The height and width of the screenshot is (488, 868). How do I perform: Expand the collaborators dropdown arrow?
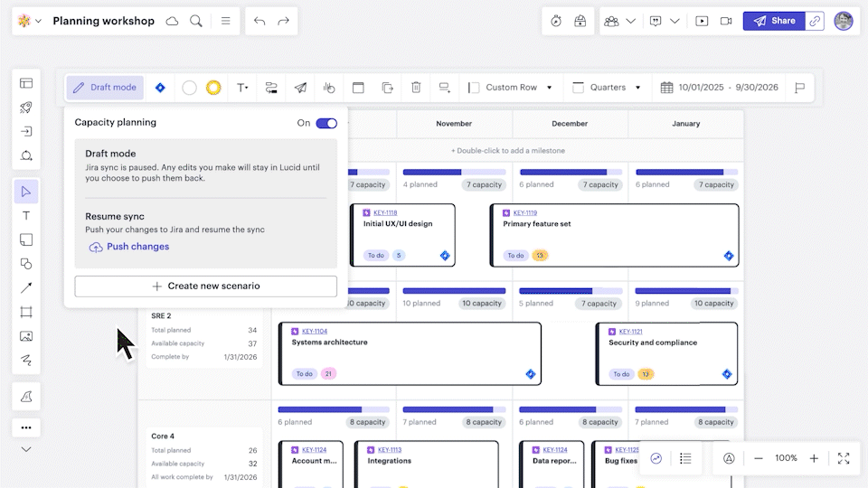631,21
